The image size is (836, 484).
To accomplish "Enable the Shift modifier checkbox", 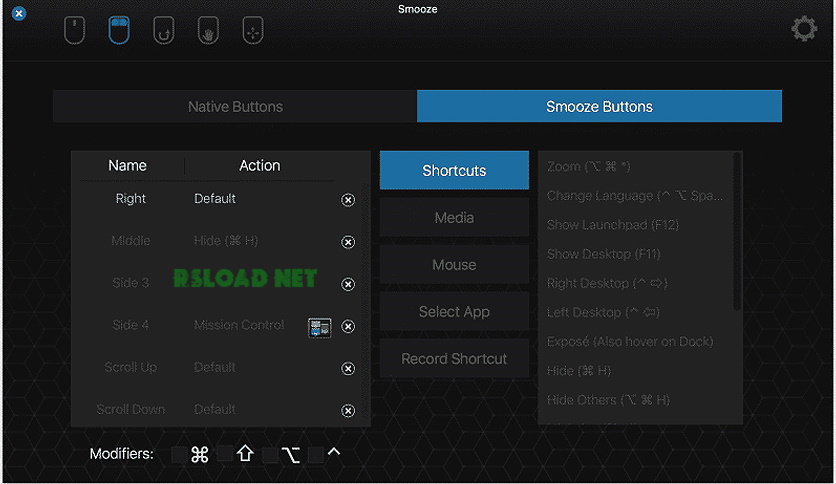I will pos(224,454).
